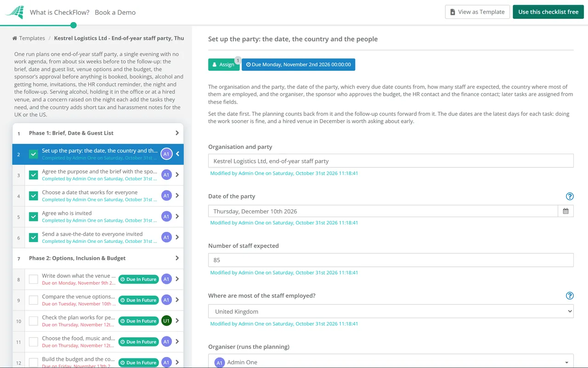Viewport: 588px width, 368px height.
Task: Click the home icon beside Templates breadcrumb
Action: [15, 38]
